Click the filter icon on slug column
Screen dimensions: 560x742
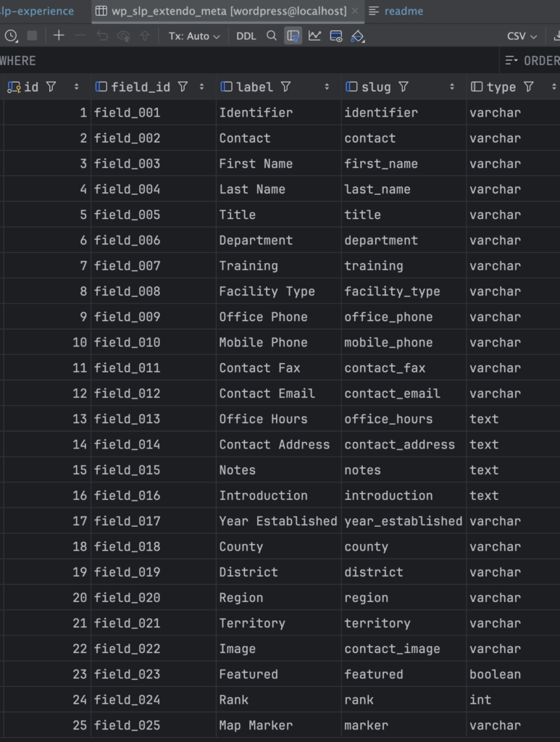[x=404, y=87]
